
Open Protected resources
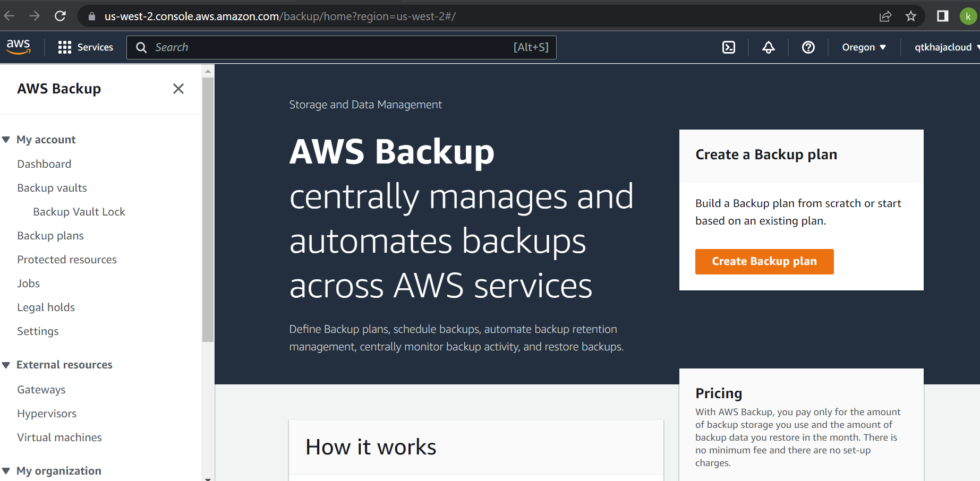(x=67, y=260)
